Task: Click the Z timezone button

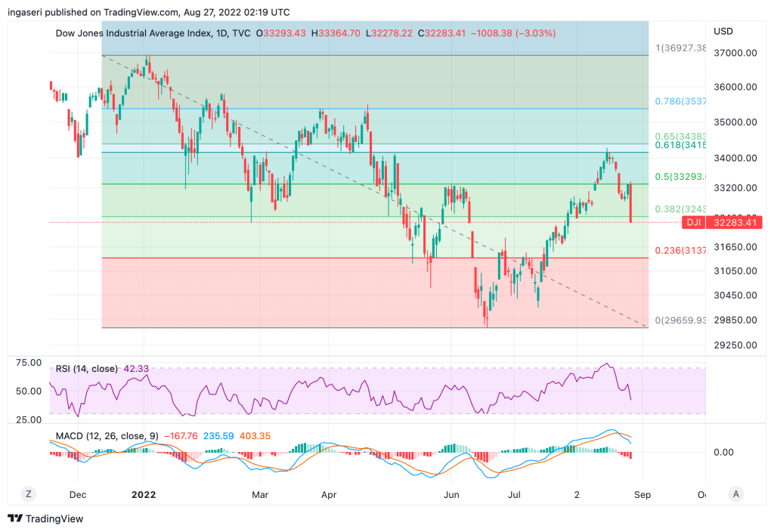Action: click(29, 493)
